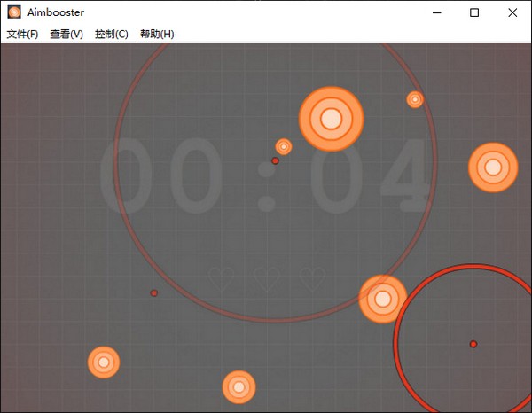Screen dimensions: 532x413
Task: Hit the orange target at the bottom center
Action: 239,386
